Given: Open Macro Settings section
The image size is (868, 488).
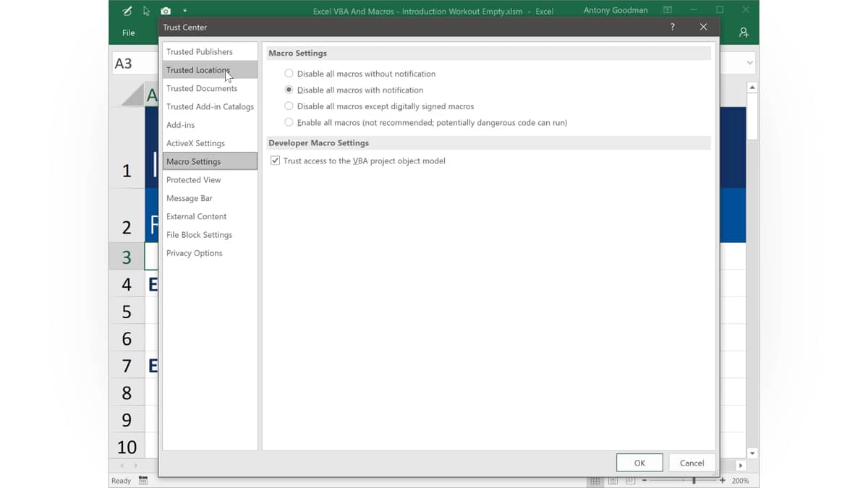Looking at the screenshot, I should [x=210, y=161].
